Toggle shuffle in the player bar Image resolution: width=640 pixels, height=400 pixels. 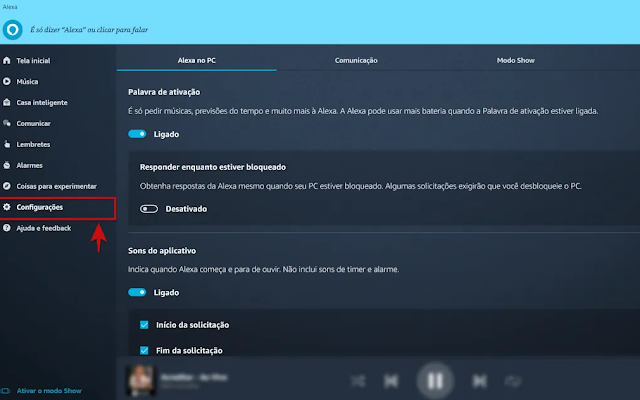tap(358, 381)
